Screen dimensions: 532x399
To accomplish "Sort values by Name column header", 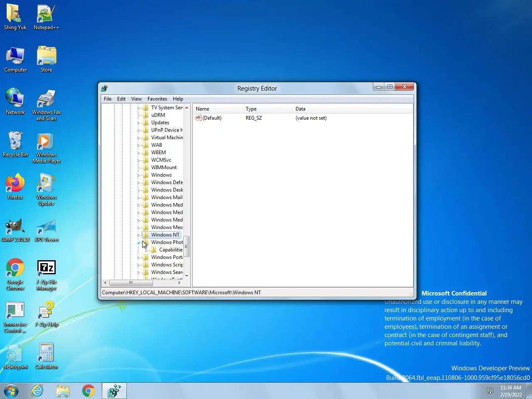I will pos(218,109).
